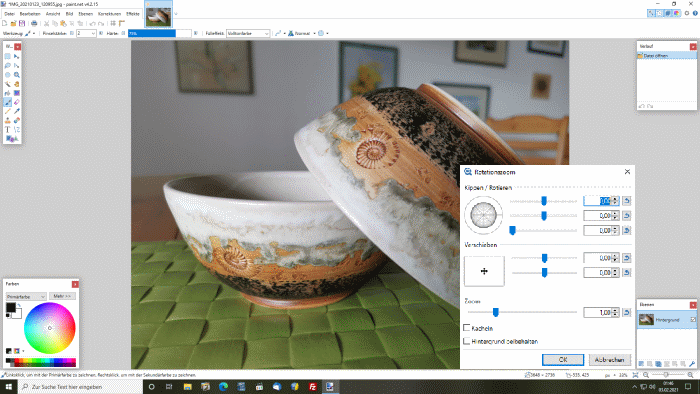Viewport: 700px width, 394px height.
Task: Click the Härte hardness slider bar
Action: tap(159, 33)
